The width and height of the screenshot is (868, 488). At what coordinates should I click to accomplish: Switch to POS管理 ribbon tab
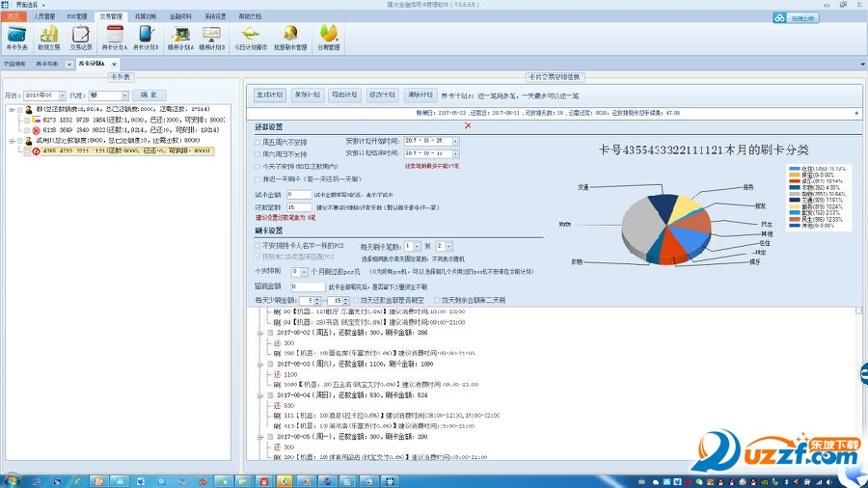click(77, 16)
